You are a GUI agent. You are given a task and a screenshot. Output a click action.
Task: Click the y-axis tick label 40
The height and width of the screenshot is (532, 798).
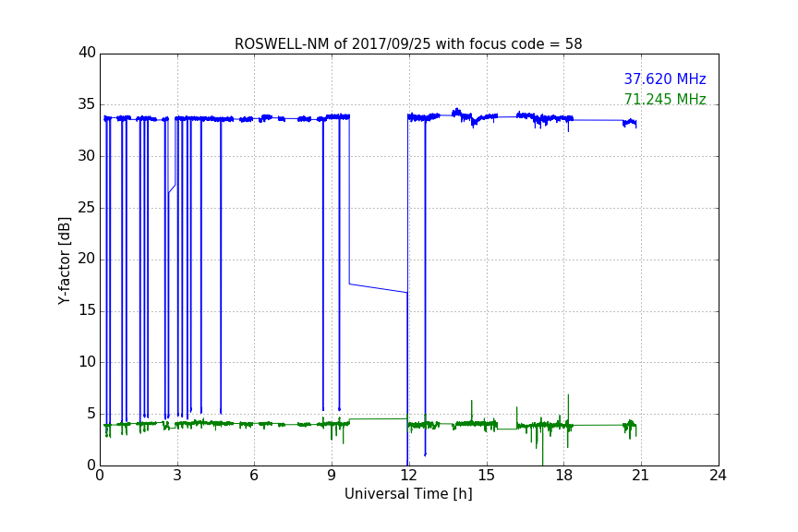[x=87, y=53]
